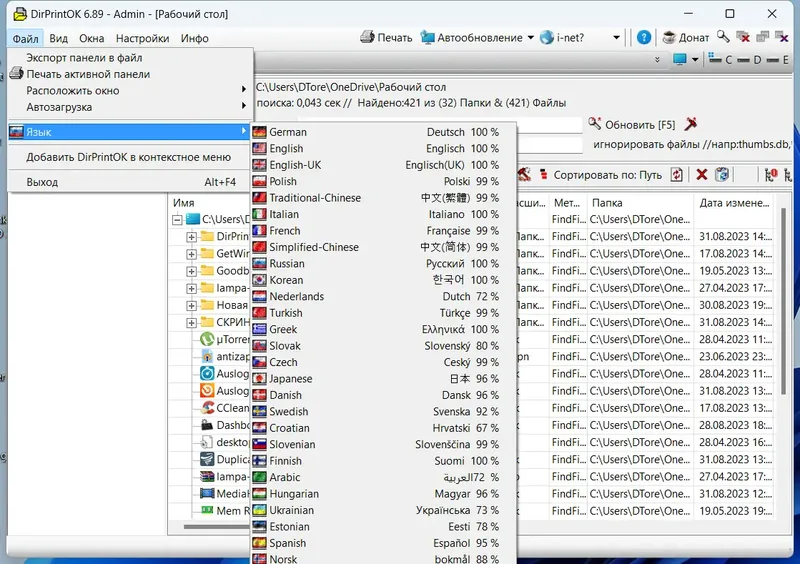Click the window icon with purple X
Screen dimensions: 800x564
pyautogui.click(x=782, y=37)
